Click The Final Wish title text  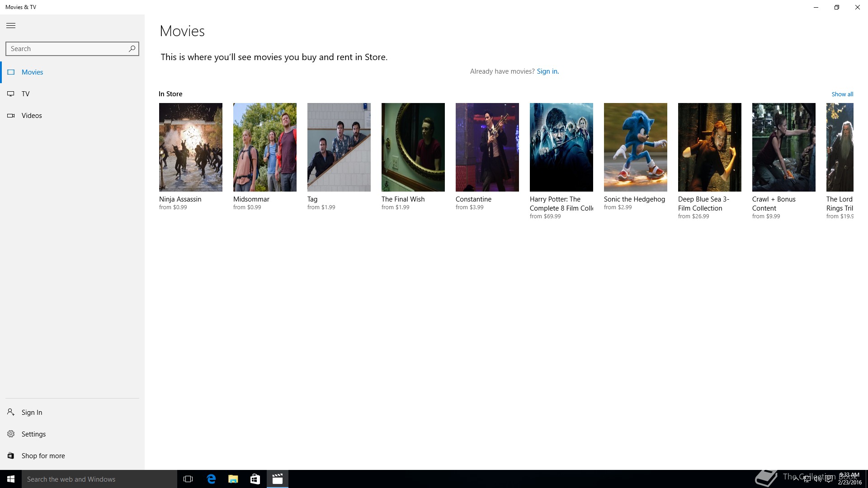point(403,199)
